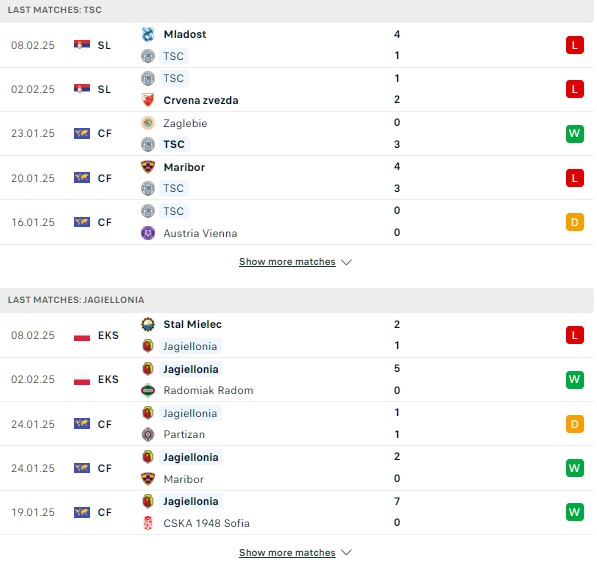Click the Mladost team logo
Viewport: 597px width, 565px height.
pos(148,34)
